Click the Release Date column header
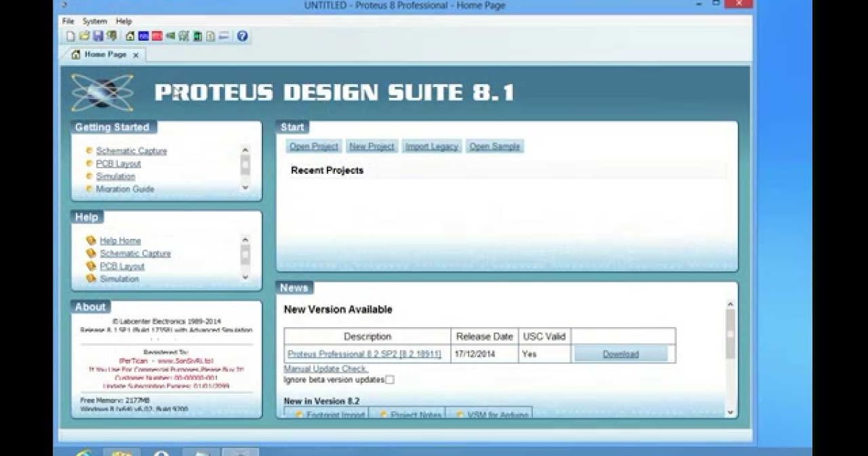This screenshot has height=456, width=868. click(485, 337)
